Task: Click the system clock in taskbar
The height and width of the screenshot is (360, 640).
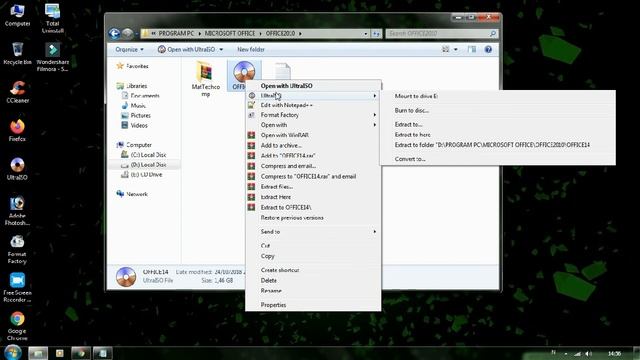Action: pos(614,353)
